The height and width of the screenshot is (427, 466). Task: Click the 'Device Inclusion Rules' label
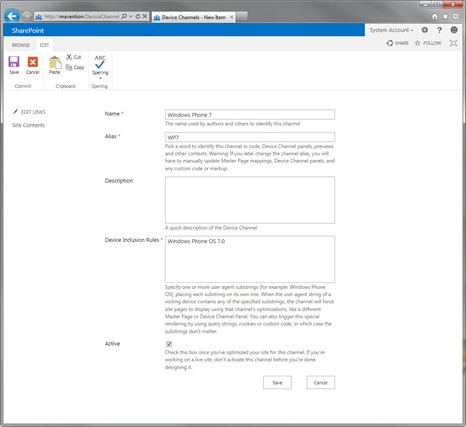pos(132,240)
